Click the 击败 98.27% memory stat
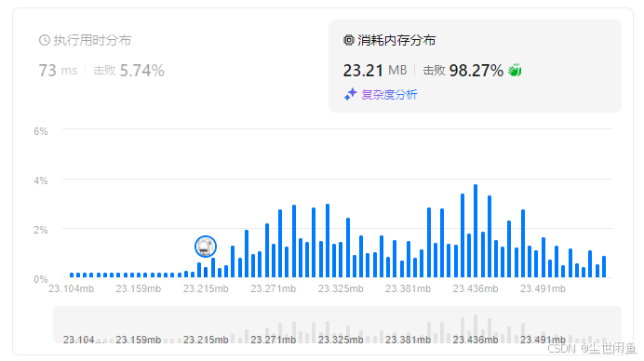Image resolution: width=644 pixels, height=361 pixels. pos(463,71)
